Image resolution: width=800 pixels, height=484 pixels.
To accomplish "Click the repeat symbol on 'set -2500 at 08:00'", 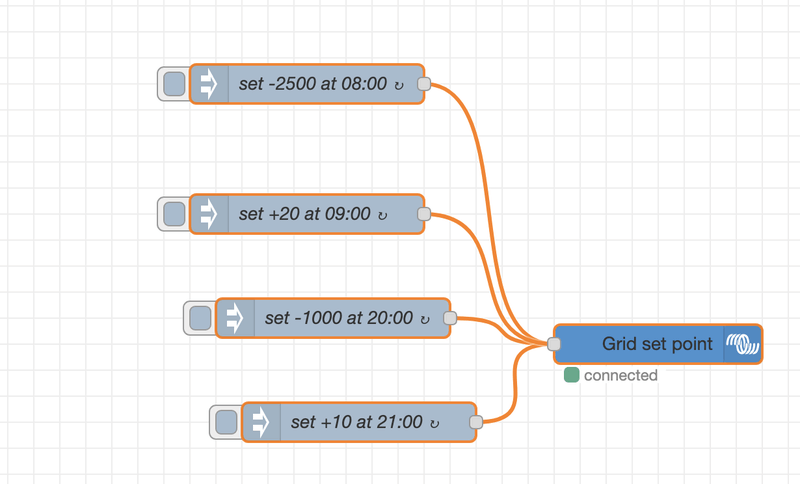I will coord(399,85).
